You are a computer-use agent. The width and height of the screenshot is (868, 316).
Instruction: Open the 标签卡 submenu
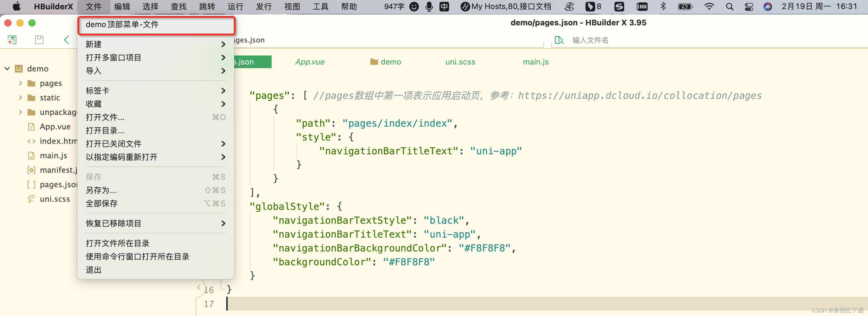tap(156, 90)
